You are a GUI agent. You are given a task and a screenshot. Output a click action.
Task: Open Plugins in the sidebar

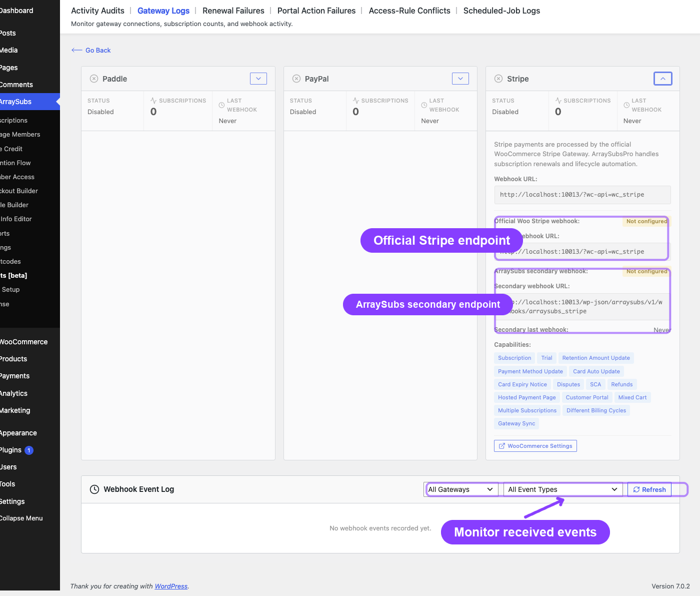(30, 450)
